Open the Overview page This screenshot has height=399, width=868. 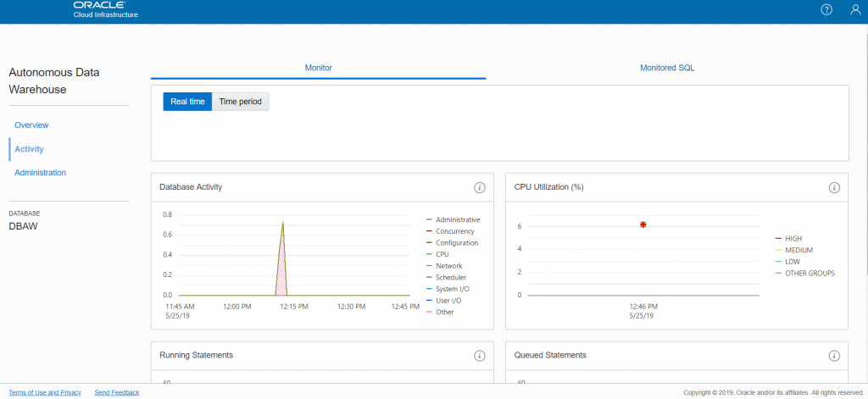pos(31,125)
